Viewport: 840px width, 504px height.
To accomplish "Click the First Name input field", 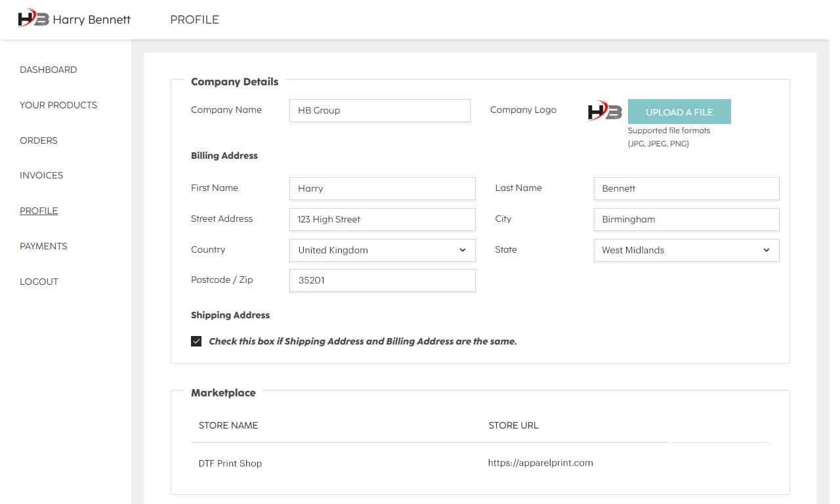I will click(382, 188).
